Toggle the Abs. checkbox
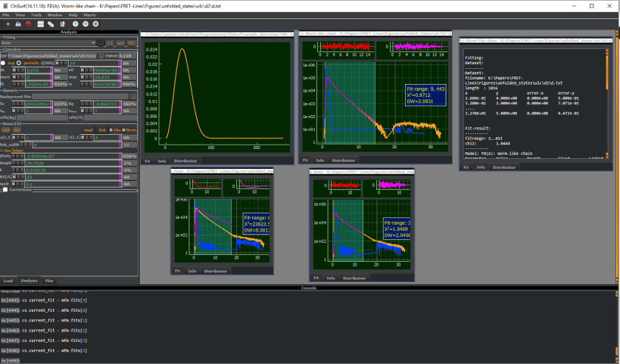This screenshot has width=620, height=364. (x=111, y=129)
